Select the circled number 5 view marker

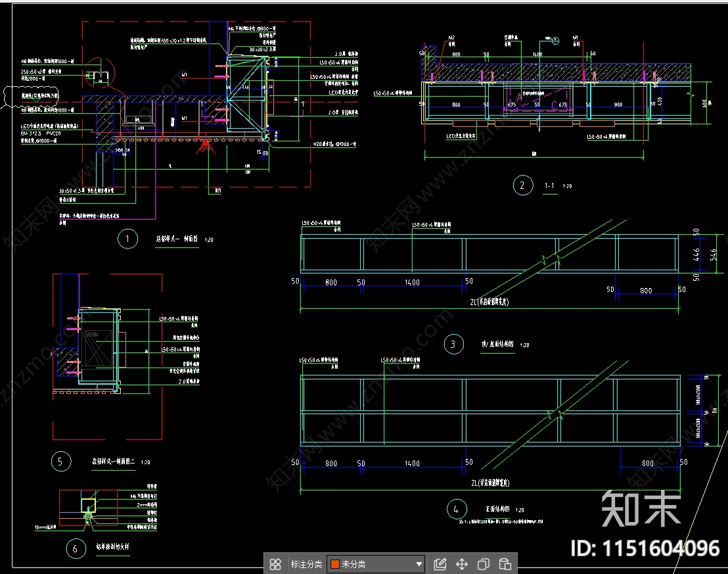click(61, 462)
